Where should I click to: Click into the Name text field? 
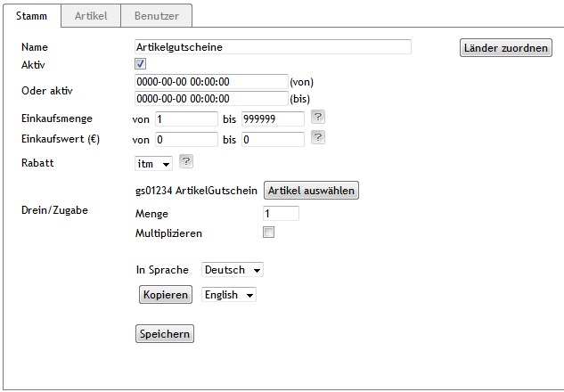click(x=272, y=47)
